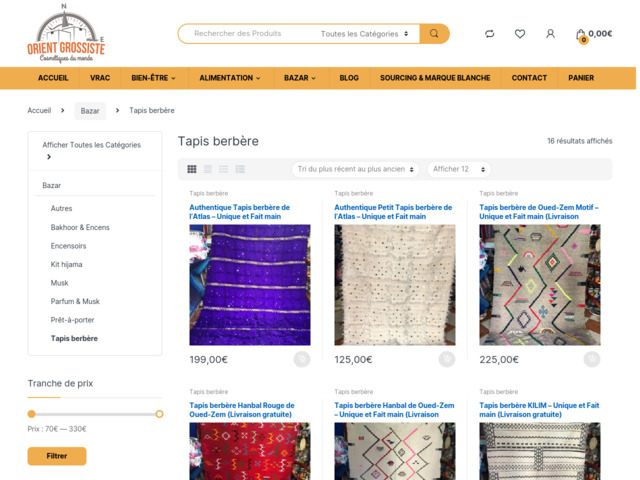Open the wishlist heart icon
This screenshot has width=640, height=480.
point(520,34)
